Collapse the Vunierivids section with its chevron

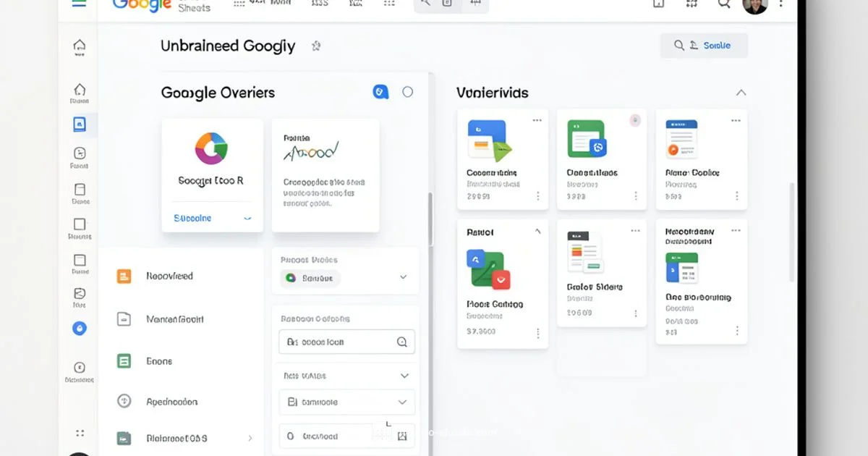[x=740, y=92]
